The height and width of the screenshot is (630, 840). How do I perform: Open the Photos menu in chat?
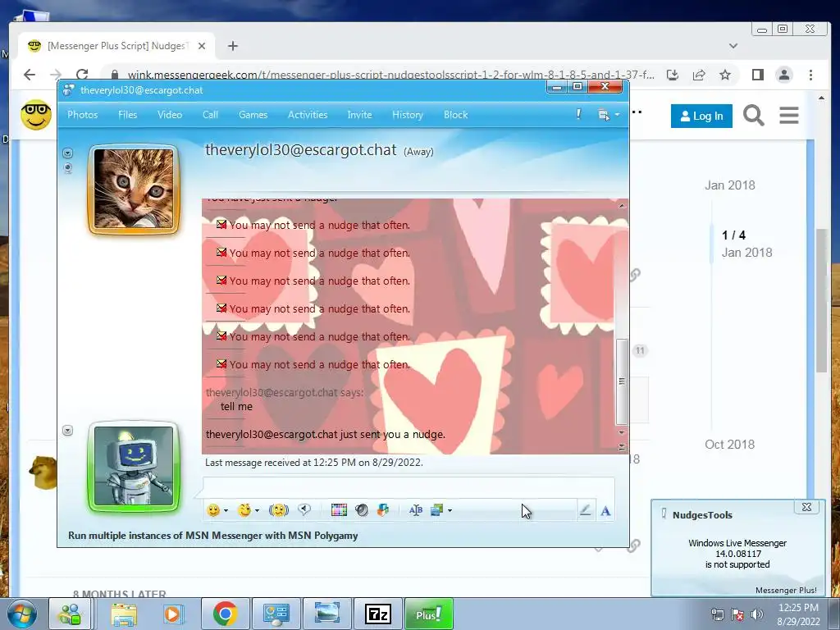(x=83, y=115)
